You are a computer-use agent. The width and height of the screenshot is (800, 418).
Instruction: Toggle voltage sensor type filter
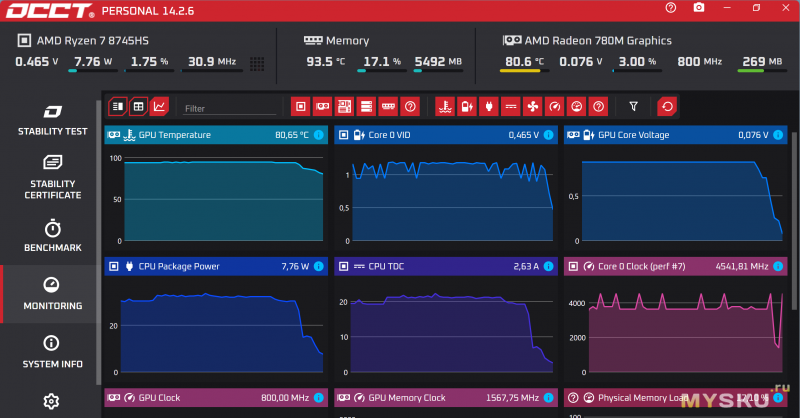[x=467, y=107]
